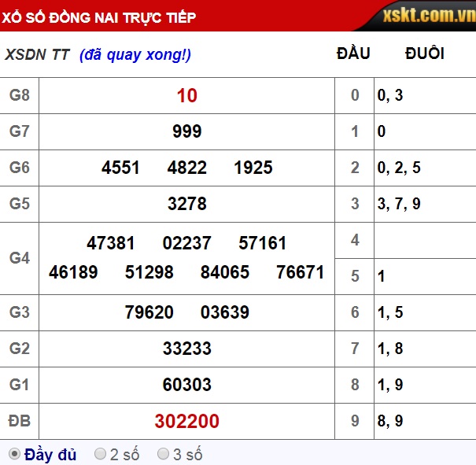476x465 pixels.
Task: Click the G7 result 999
Action: tap(186, 131)
